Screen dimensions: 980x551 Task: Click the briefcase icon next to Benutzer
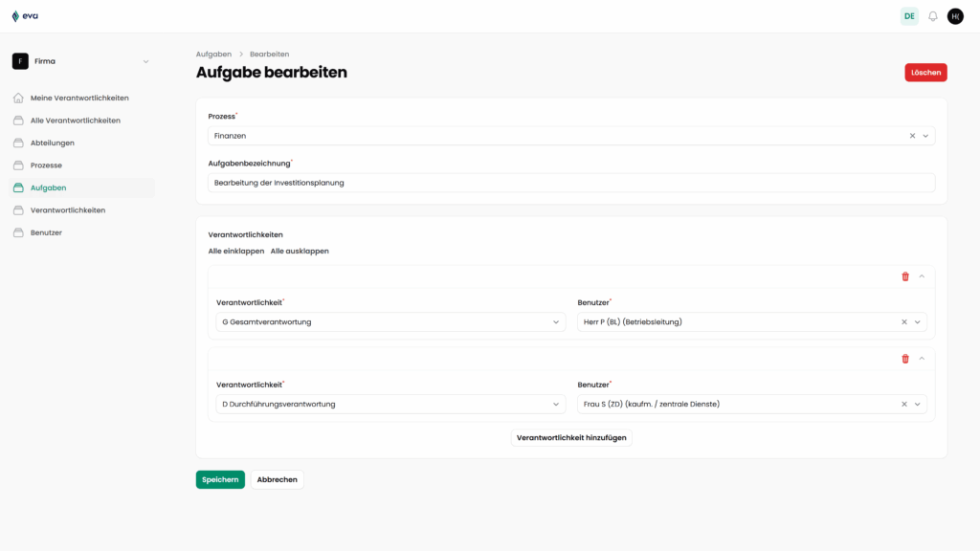point(17,231)
